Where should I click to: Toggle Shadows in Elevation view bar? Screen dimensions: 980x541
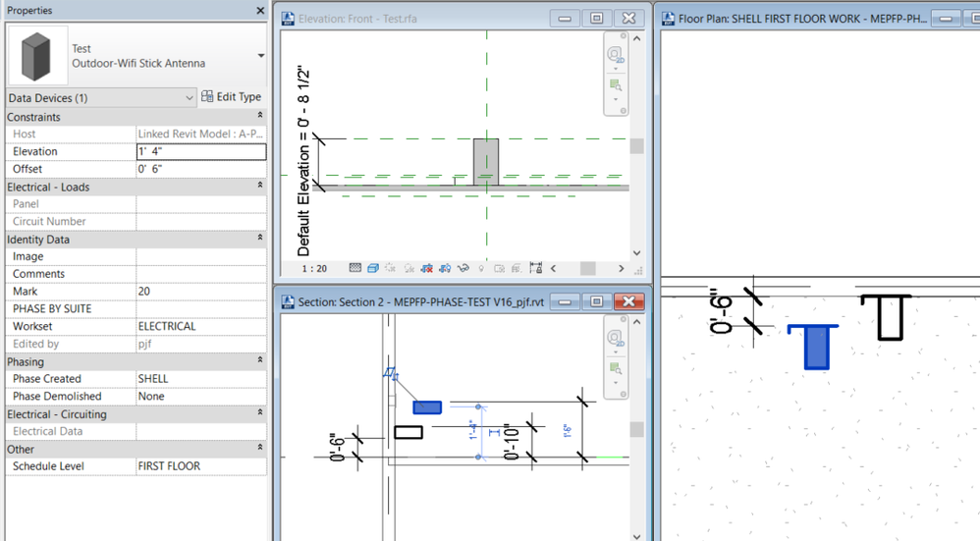point(409,268)
